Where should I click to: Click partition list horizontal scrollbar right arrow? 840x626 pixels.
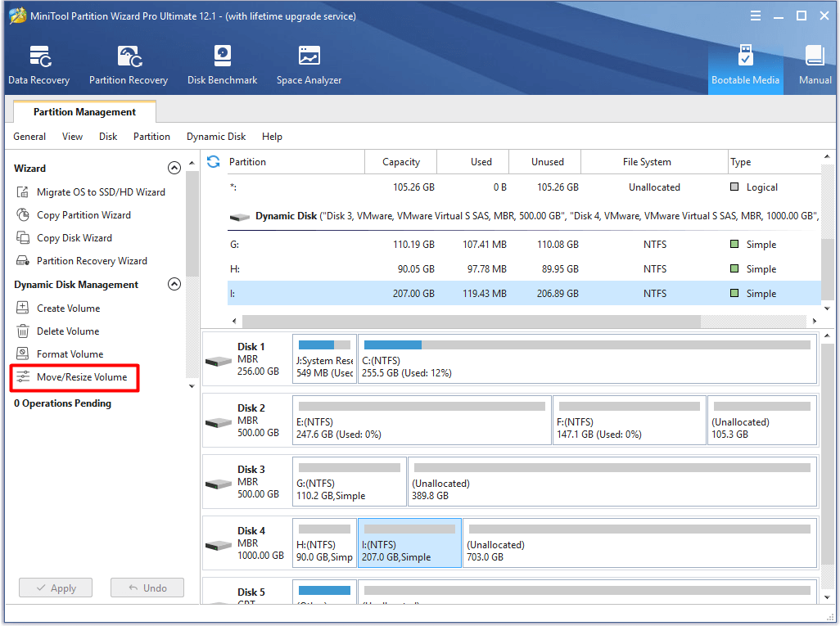point(815,321)
